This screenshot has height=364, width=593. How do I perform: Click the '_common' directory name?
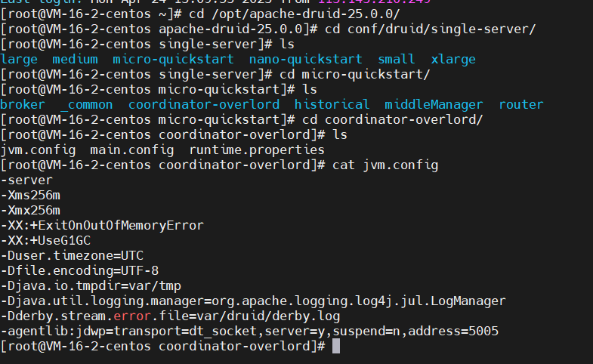click(86, 104)
